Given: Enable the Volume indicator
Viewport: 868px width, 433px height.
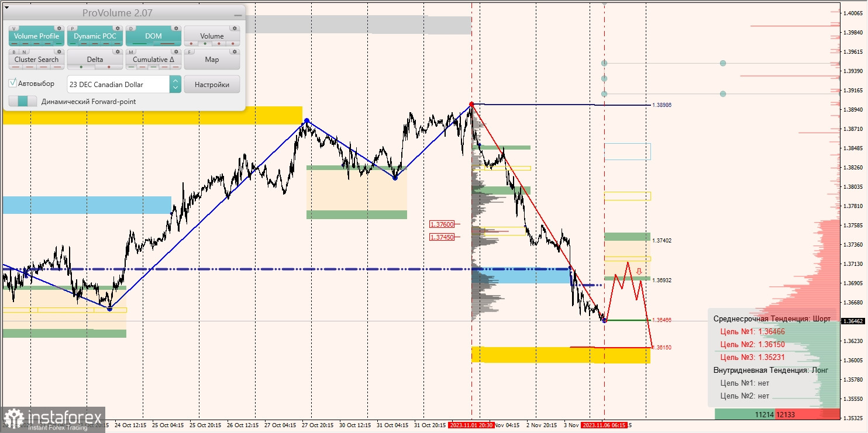Looking at the screenshot, I should 212,36.
